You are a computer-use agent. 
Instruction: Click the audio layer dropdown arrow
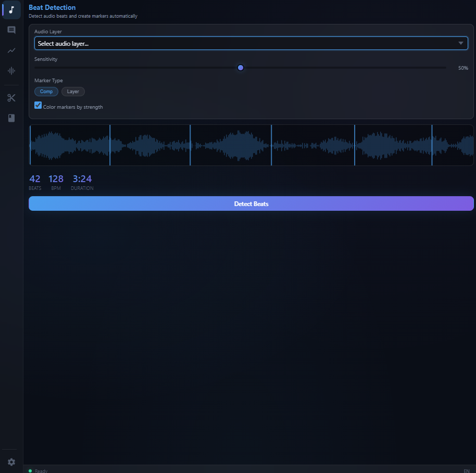click(460, 43)
